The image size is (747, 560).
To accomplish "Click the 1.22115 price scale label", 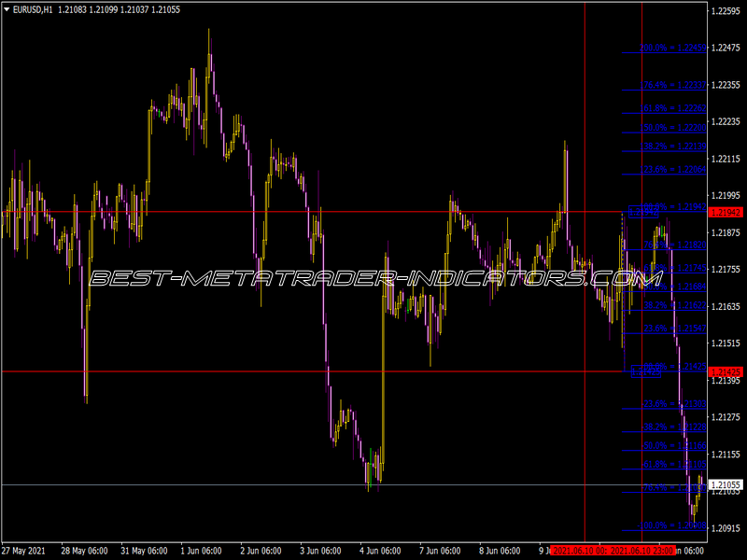I will [726, 159].
